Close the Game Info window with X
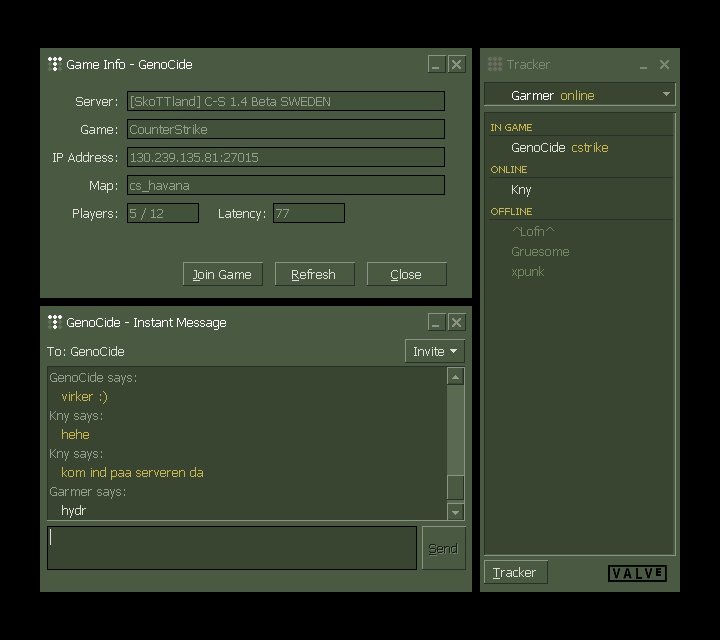The image size is (720, 640). click(x=456, y=64)
